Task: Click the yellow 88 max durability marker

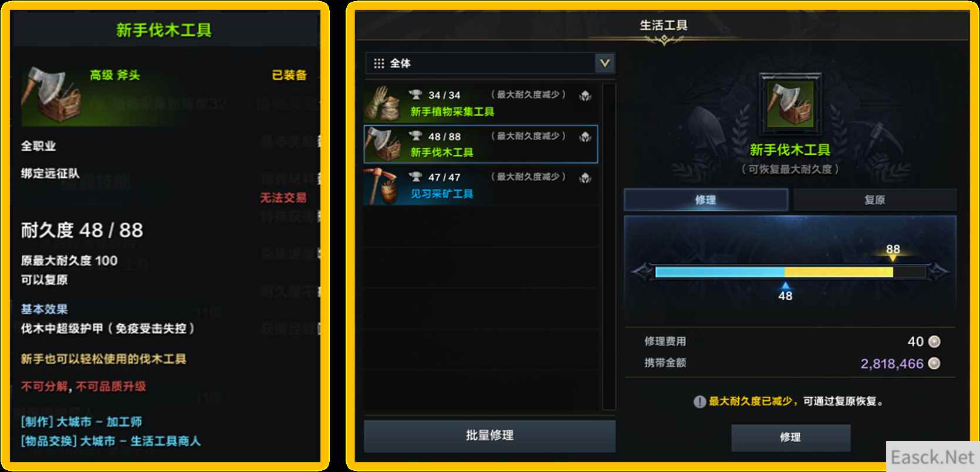Action: click(x=893, y=253)
